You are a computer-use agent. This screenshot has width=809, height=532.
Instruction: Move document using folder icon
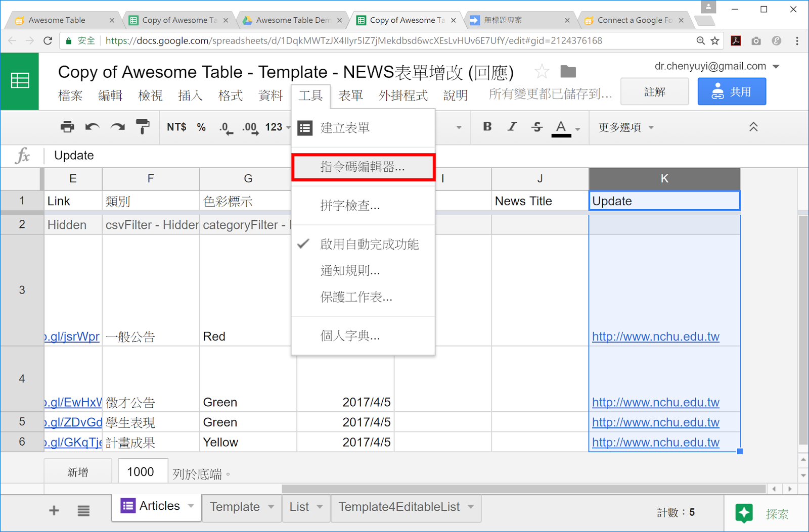tap(568, 72)
